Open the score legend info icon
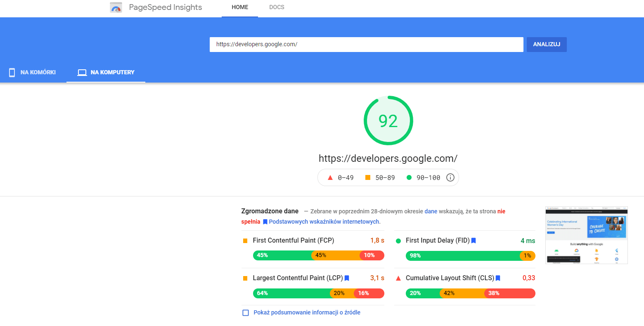This screenshot has height=326, width=644. tap(450, 177)
